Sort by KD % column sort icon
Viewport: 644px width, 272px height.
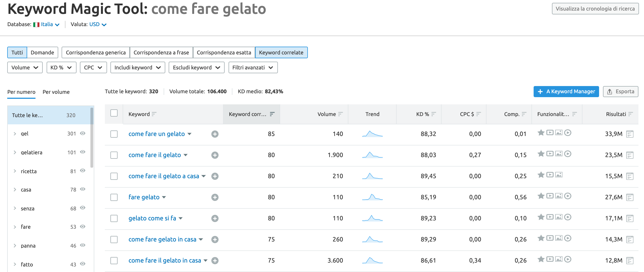point(433,114)
